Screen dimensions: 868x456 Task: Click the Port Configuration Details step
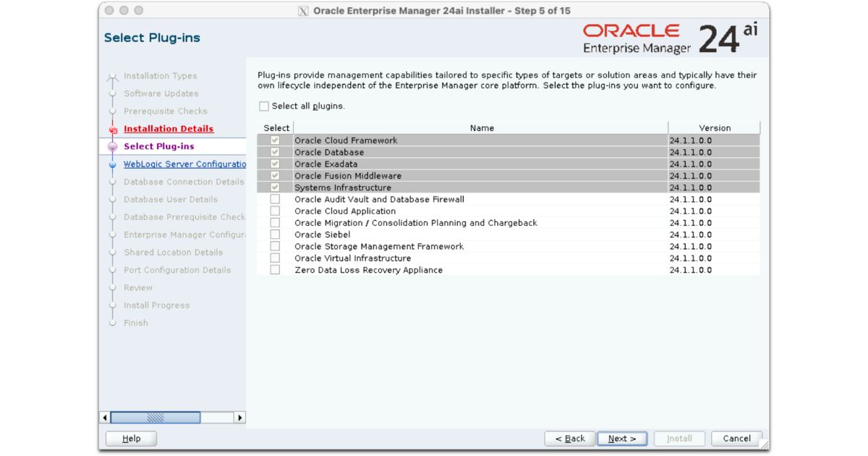tap(177, 270)
